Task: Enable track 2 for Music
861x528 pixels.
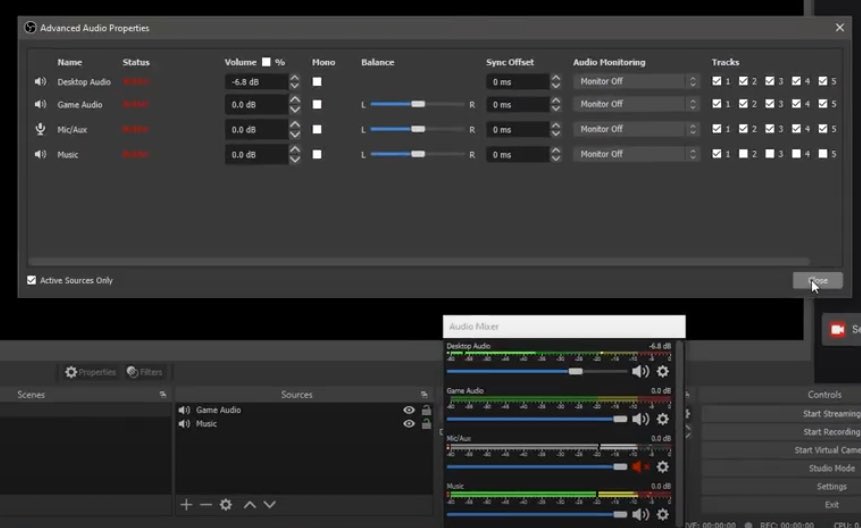Action: pos(743,154)
